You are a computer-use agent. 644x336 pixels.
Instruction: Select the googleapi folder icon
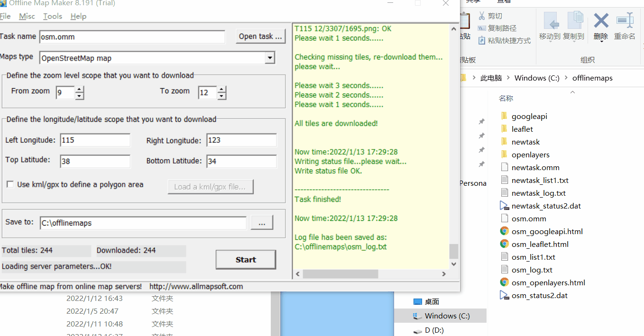[x=504, y=116]
